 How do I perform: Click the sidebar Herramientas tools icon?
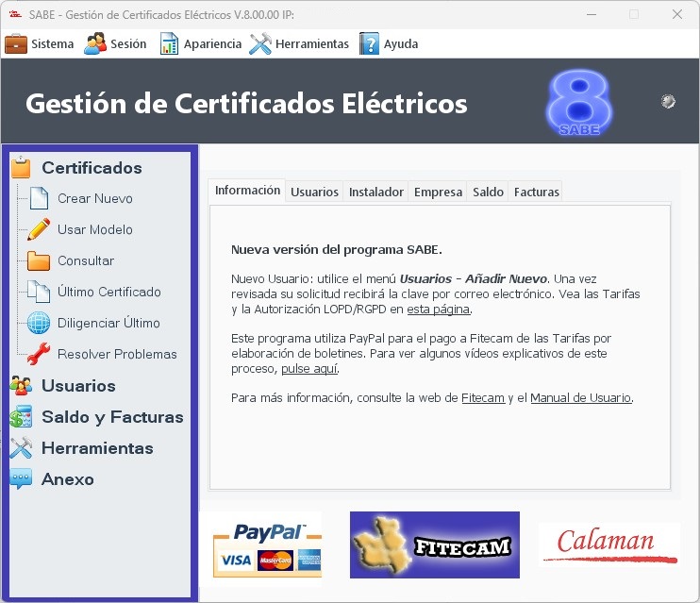pos(21,447)
